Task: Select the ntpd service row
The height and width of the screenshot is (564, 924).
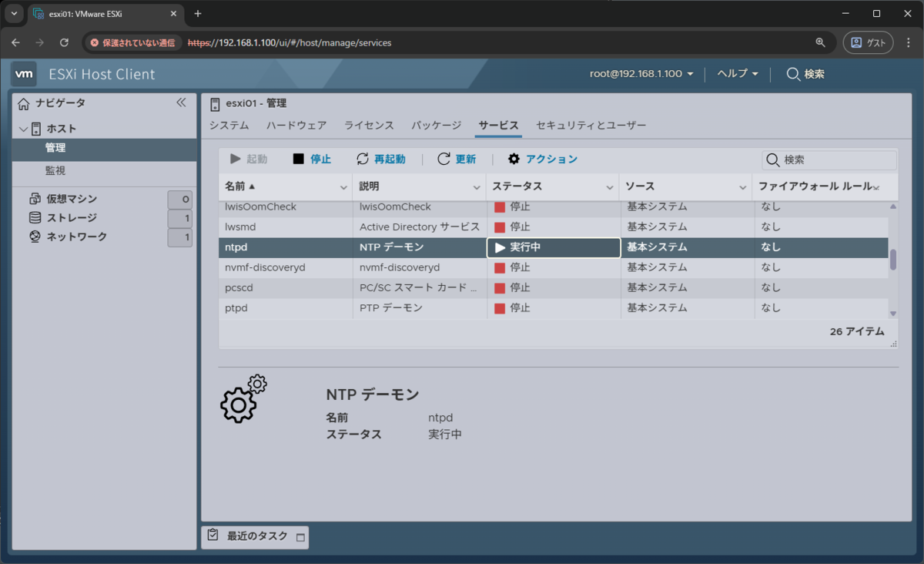Action: coord(554,247)
